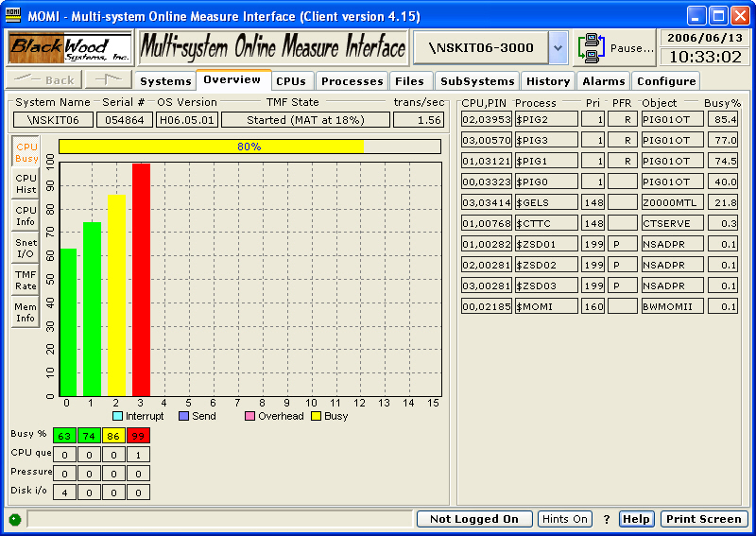The width and height of the screenshot is (756, 536).
Task: Switch to the Systems tab
Action: (x=165, y=81)
